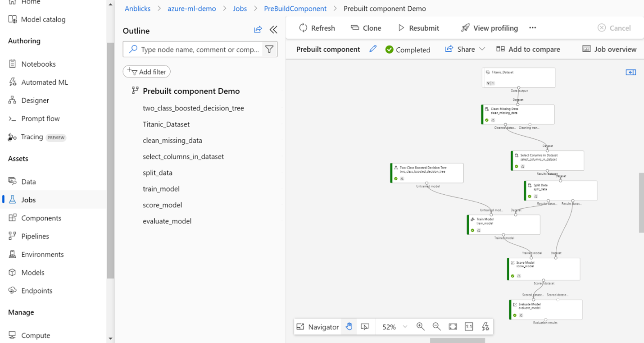Fit pipeline graph to view
Viewport: 644px width, 343px height.
point(453,327)
